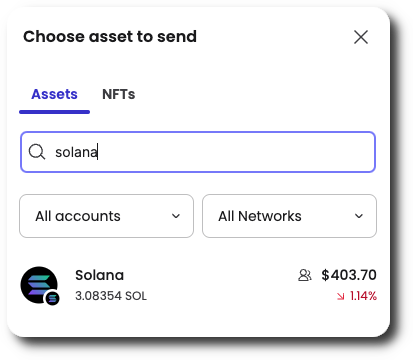
Task: Expand the All Networks chevron arrow
Action: point(359,216)
